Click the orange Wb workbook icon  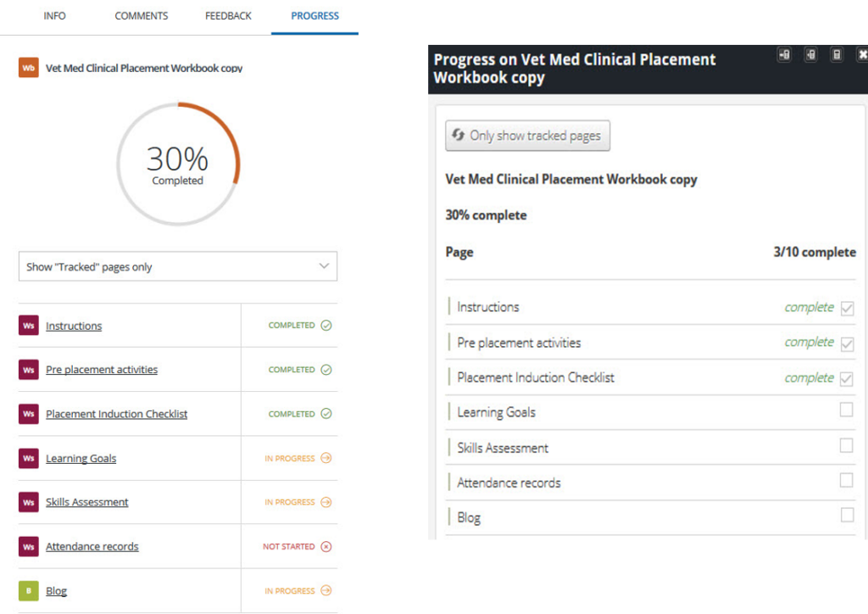click(29, 68)
